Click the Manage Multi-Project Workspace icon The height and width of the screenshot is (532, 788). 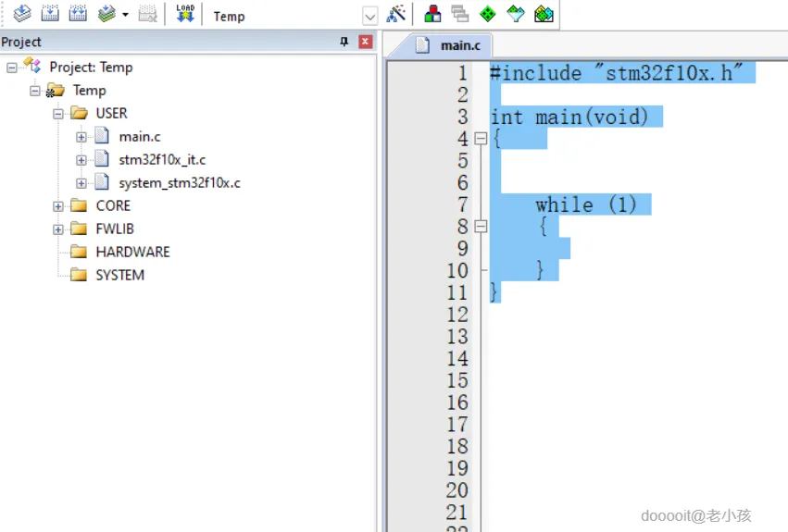459,14
